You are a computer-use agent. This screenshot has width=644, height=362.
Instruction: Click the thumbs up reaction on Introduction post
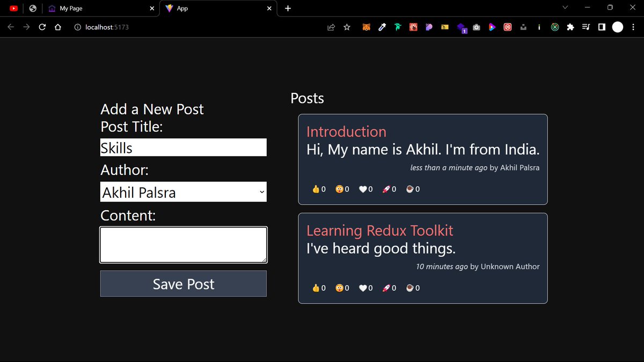(318, 189)
